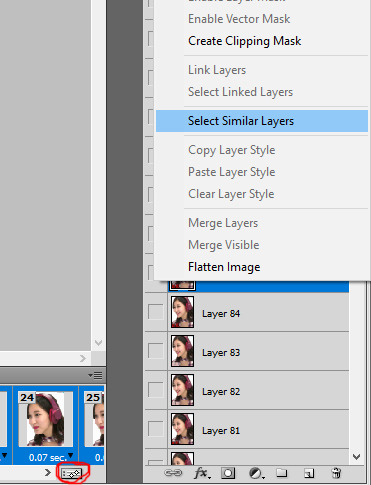
Task: Click canvas horizontal scroll right arrow
Action: tap(83, 358)
